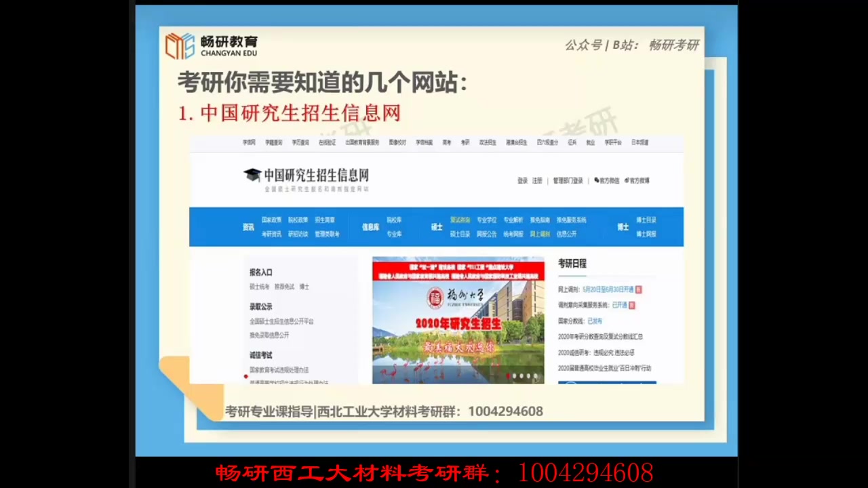This screenshot has height=488, width=868.
Task: Select 学籍查询 in the top bar
Action: [273, 143]
